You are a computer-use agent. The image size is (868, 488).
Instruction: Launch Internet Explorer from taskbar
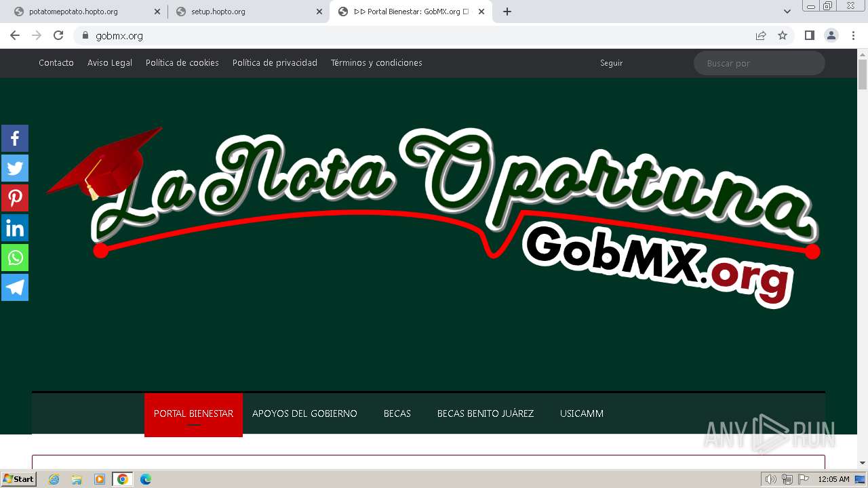54,479
